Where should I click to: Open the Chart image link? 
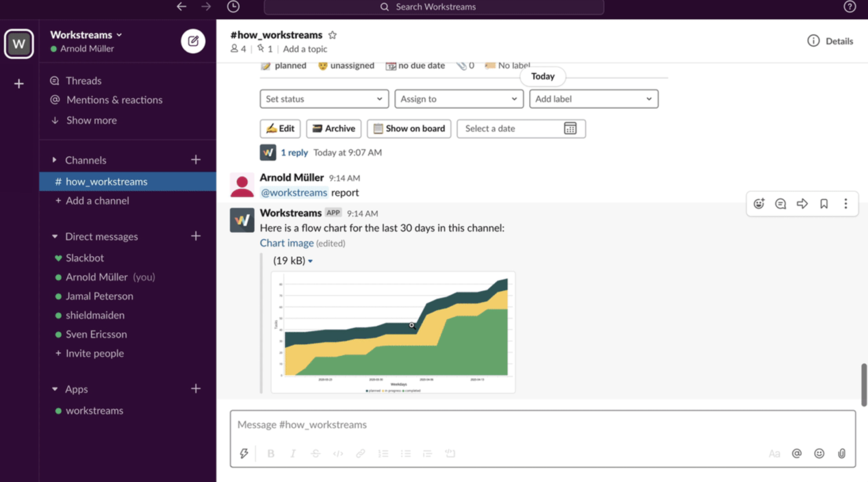pyautogui.click(x=286, y=243)
